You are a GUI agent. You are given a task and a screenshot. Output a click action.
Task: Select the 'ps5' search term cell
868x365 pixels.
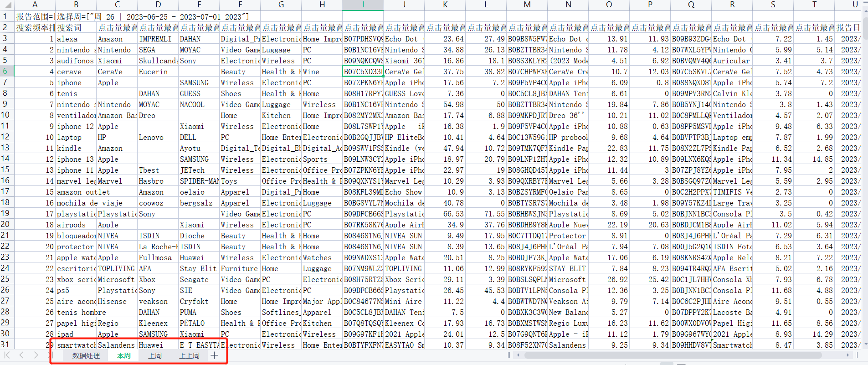coord(76,290)
